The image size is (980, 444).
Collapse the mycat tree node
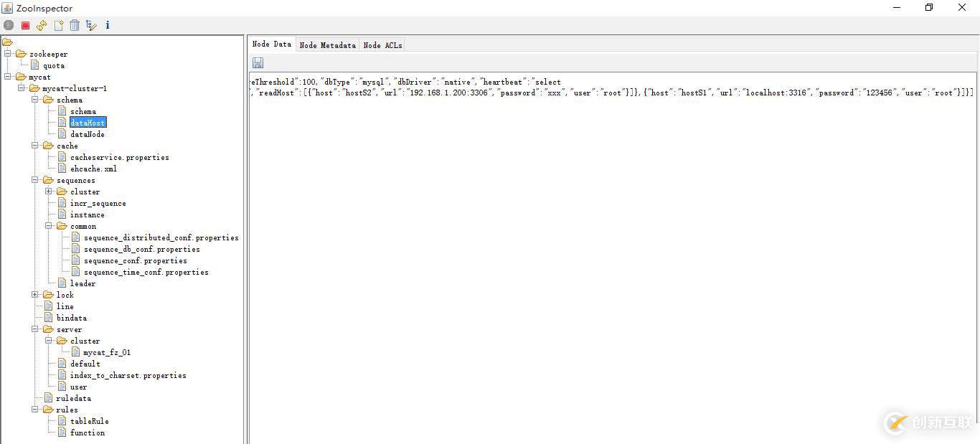[8, 77]
